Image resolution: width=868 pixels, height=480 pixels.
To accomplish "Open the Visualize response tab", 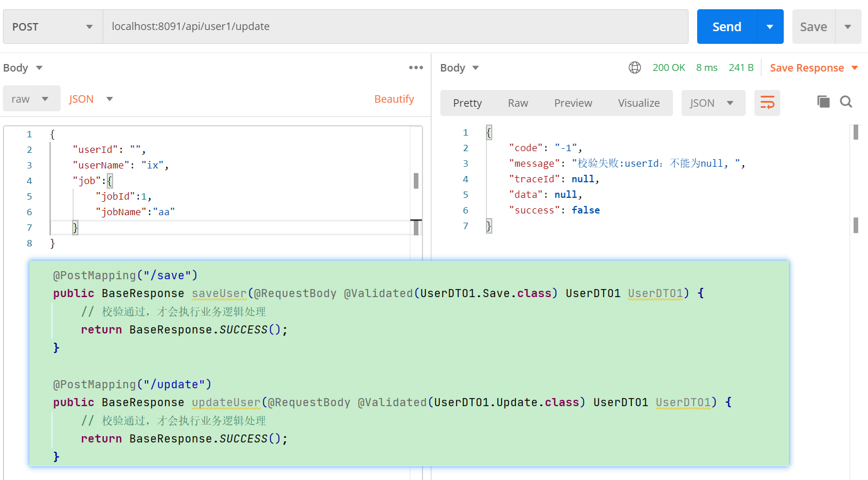I will click(639, 103).
